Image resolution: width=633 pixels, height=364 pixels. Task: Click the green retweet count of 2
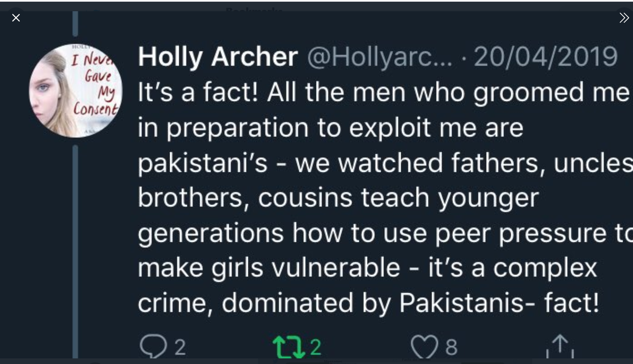[x=316, y=347]
